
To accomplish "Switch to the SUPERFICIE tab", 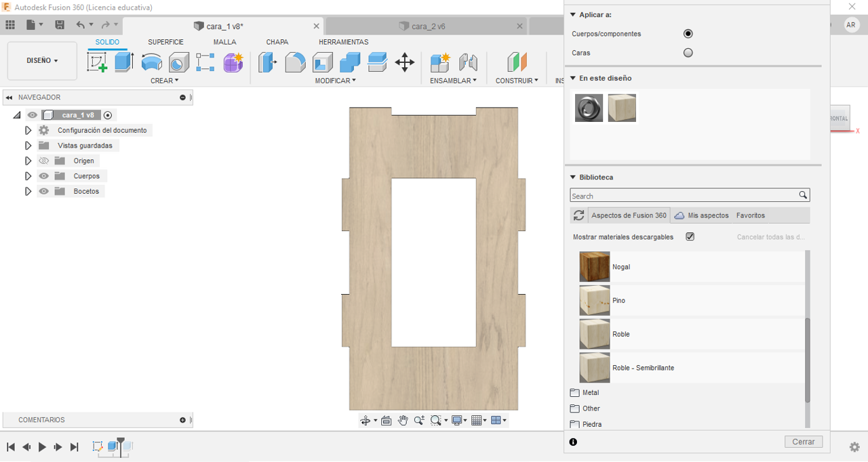I will (x=166, y=42).
